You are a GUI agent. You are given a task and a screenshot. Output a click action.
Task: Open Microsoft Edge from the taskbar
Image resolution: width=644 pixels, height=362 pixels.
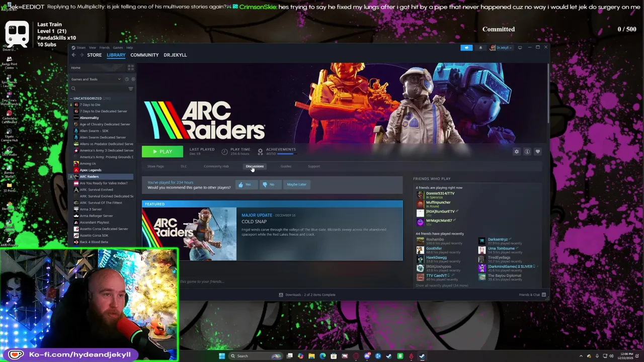tap(323, 356)
